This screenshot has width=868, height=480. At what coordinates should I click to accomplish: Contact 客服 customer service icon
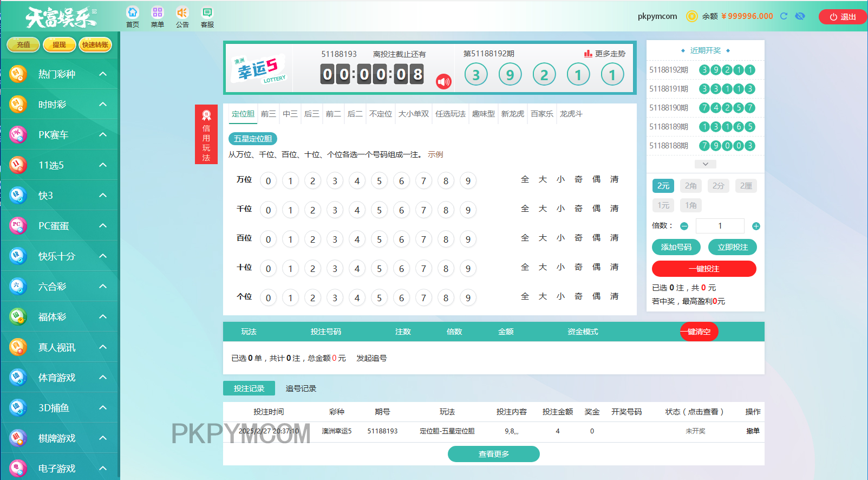point(207,12)
